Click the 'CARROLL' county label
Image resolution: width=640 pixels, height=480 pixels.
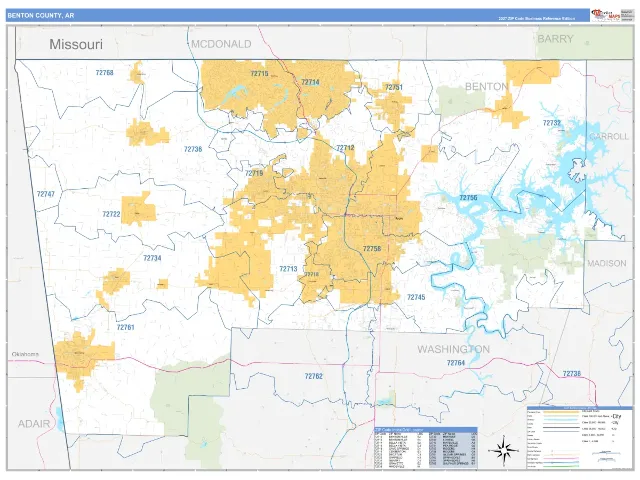point(609,136)
